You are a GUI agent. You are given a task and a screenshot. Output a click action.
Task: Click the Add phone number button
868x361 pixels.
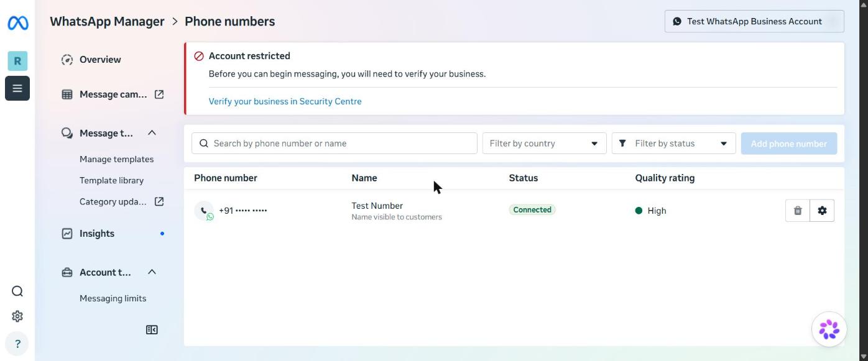point(788,144)
